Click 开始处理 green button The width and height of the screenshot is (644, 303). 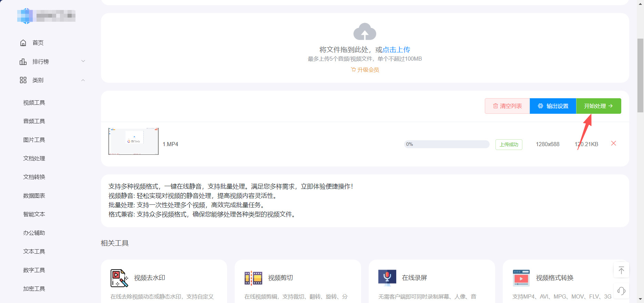pyautogui.click(x=599, y=106)
